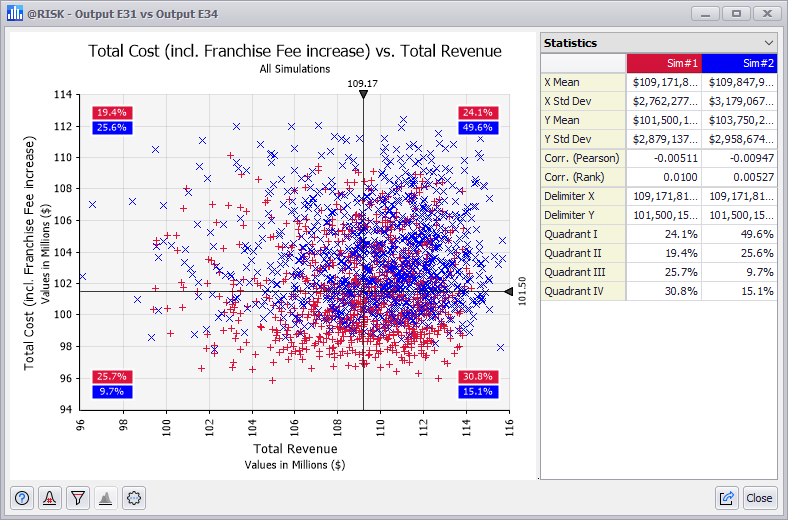Select the Corr. (Pearson) statistics row label
The height and width of the screenshot is (520, 788).
[x=583, y=158]
